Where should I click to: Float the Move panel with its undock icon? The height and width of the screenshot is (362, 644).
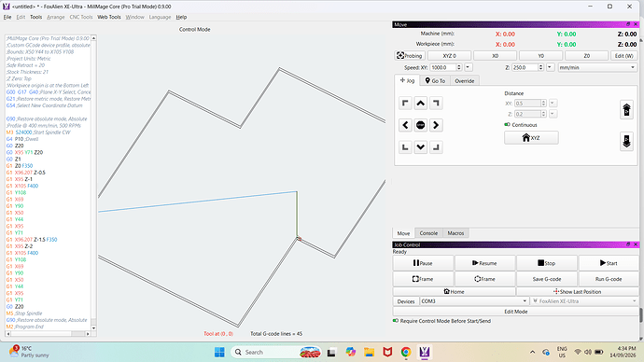coord(628,24)
